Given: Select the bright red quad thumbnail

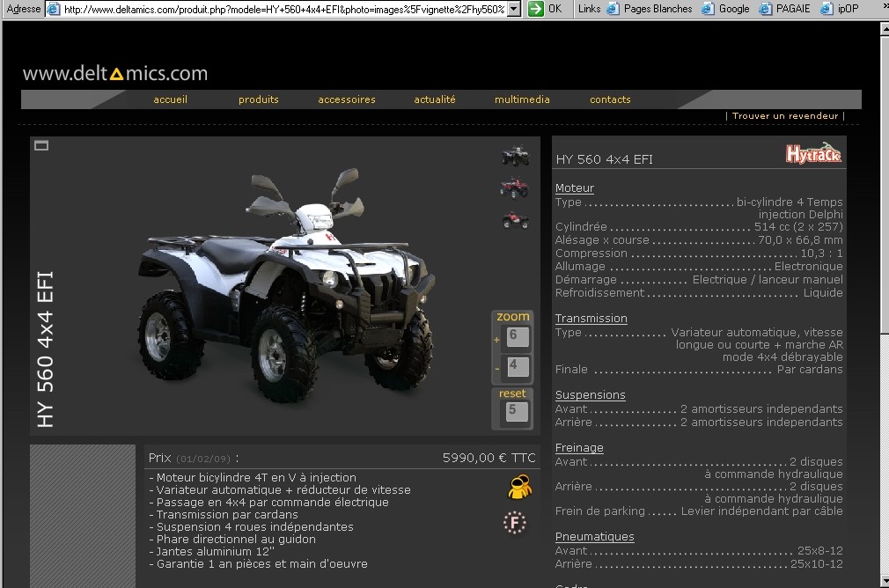Looking at the screenshot, I should pos(515,219).
